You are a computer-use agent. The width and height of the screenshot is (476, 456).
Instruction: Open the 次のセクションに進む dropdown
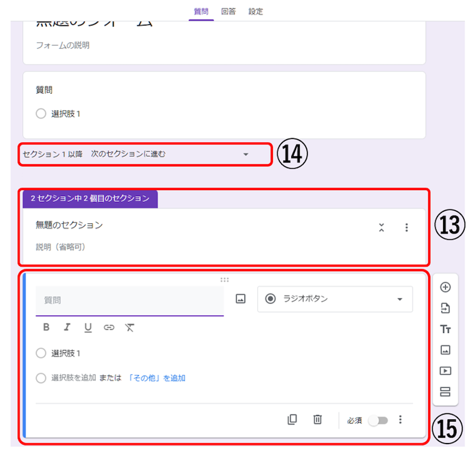246,155
